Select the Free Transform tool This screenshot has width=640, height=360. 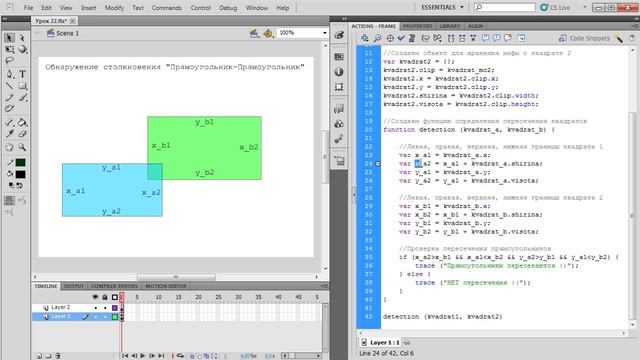(x=9, y=49)
